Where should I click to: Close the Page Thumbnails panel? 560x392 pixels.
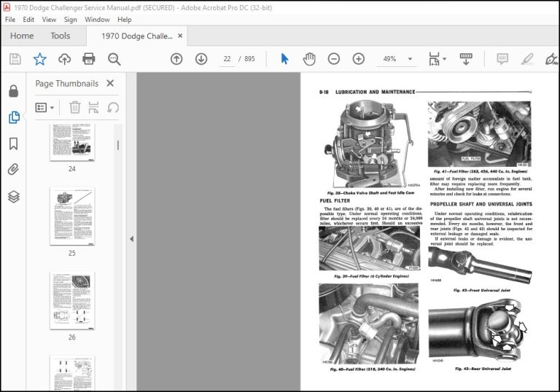pyautogui.click(x=110, y=83)
